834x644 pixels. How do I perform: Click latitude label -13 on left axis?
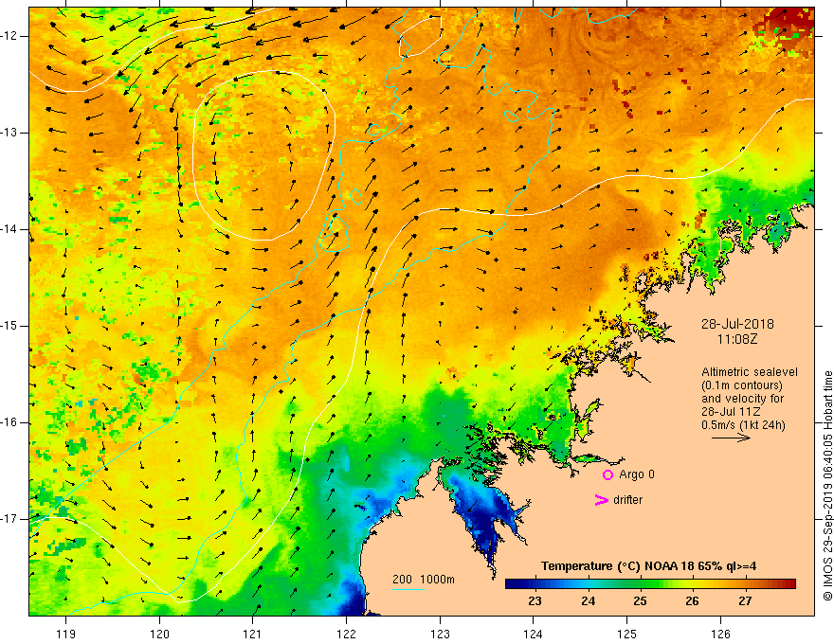tap(9, 133)
